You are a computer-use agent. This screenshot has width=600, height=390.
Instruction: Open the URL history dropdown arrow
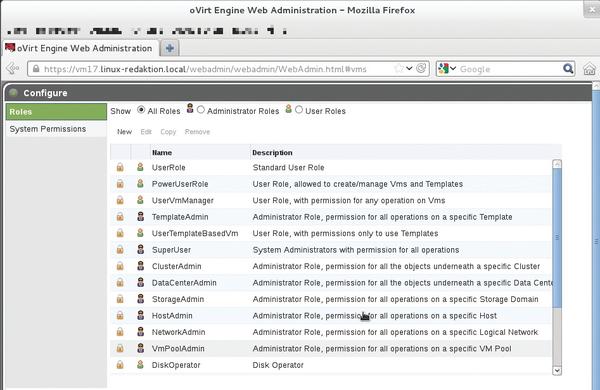[x=409, y=69]
